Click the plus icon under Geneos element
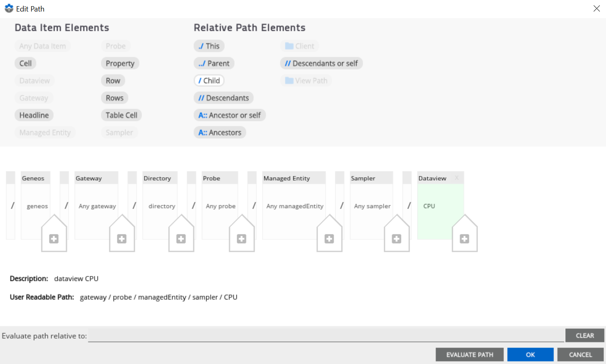 (54, 239)
